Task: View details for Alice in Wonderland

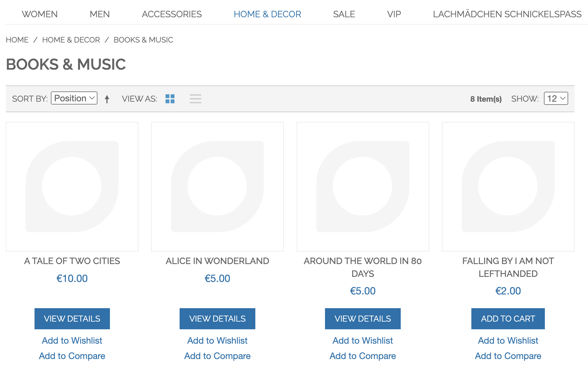Action: coord(217,319)
